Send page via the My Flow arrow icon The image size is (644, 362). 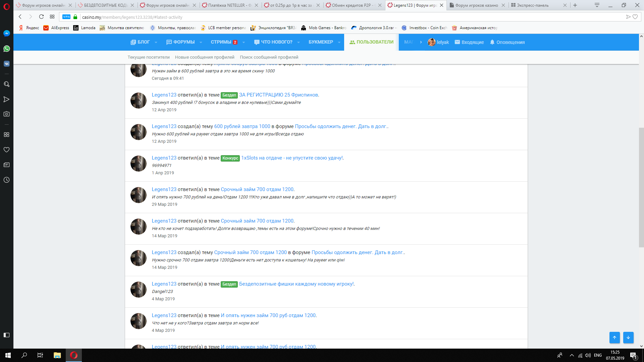coord(628,17)
